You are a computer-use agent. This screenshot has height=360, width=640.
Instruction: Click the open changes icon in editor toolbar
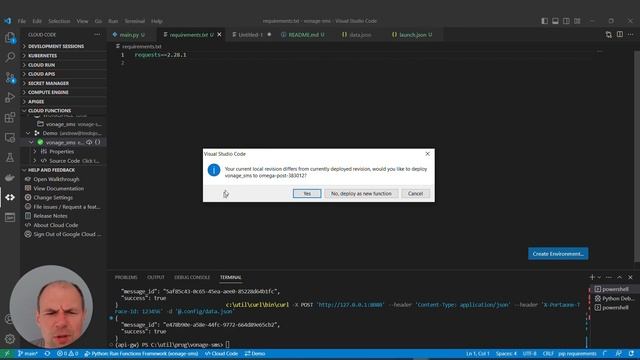click(x=609, y=35)
